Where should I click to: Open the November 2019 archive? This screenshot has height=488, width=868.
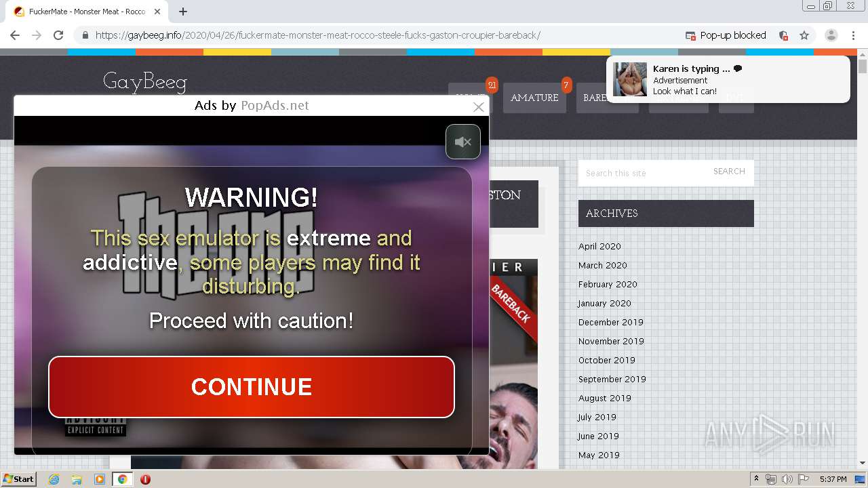pos(611,341)
